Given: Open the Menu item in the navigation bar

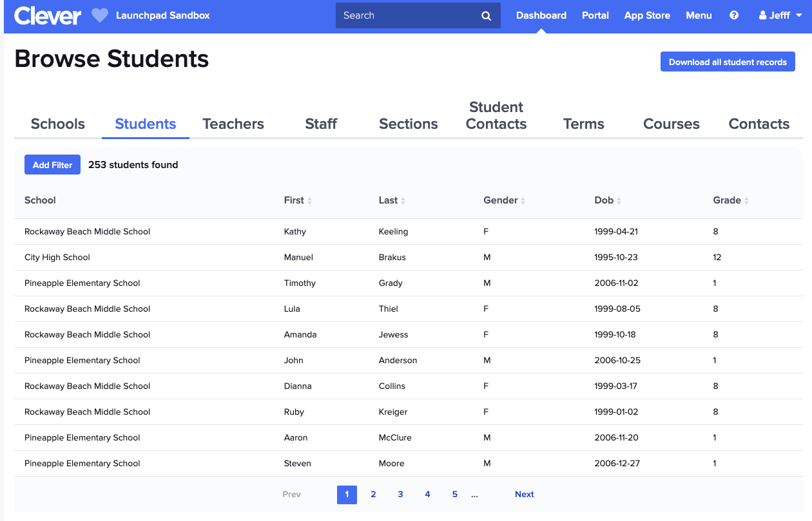Looking at the screenshot, I should coord(699,15).
